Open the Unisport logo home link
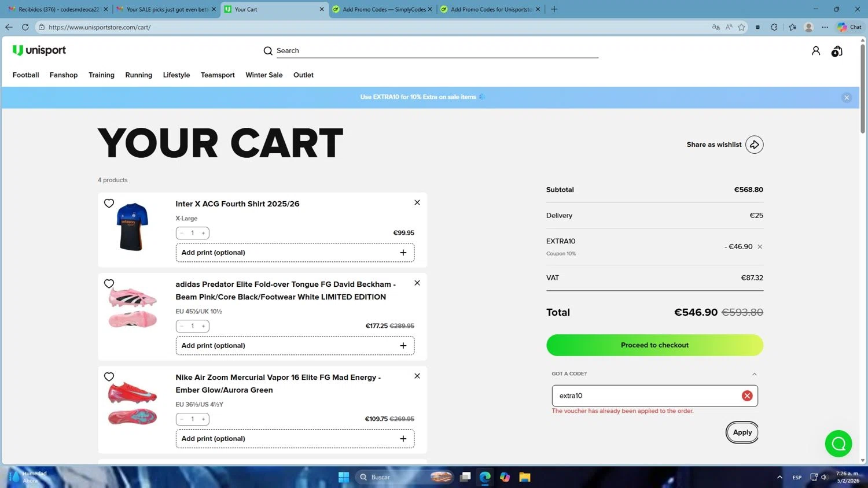Screen dimensions: 868x488 click(x=39, y=50)
